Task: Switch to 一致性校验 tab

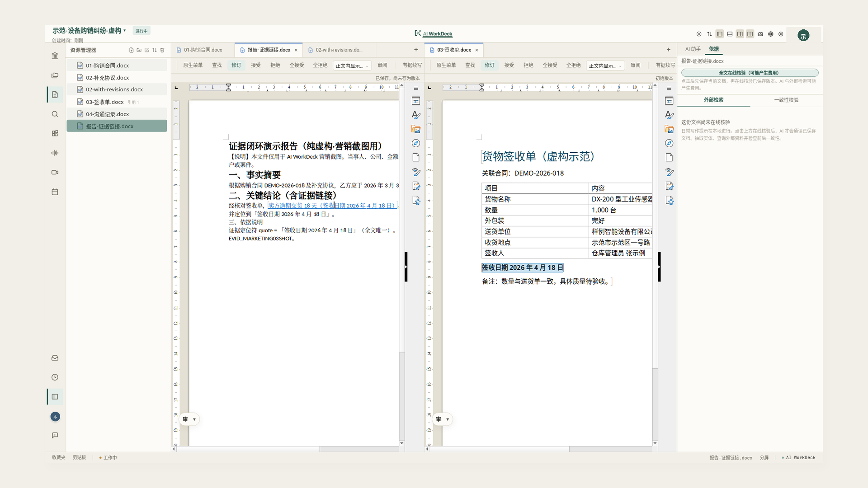Action: [x=786, y=100]
